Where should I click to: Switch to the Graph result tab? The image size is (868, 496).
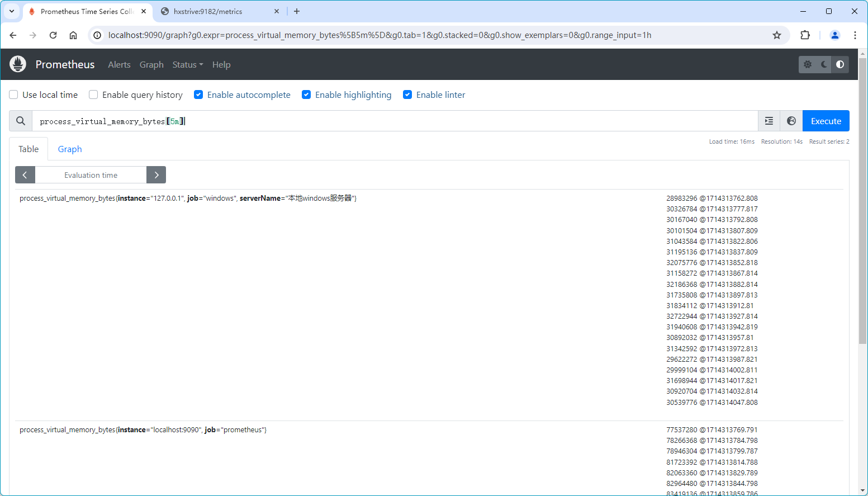point(70,149)
